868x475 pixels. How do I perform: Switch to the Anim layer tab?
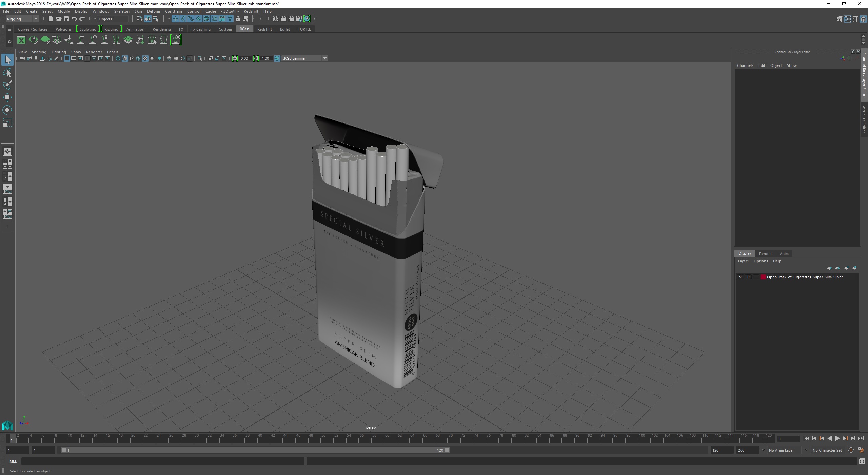click(x=784, y=254)
